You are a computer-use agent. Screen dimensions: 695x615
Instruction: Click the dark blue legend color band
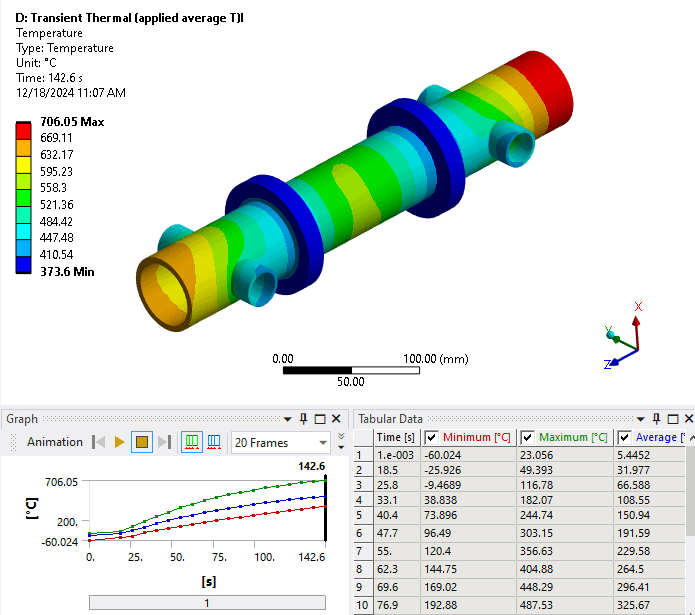23,265
